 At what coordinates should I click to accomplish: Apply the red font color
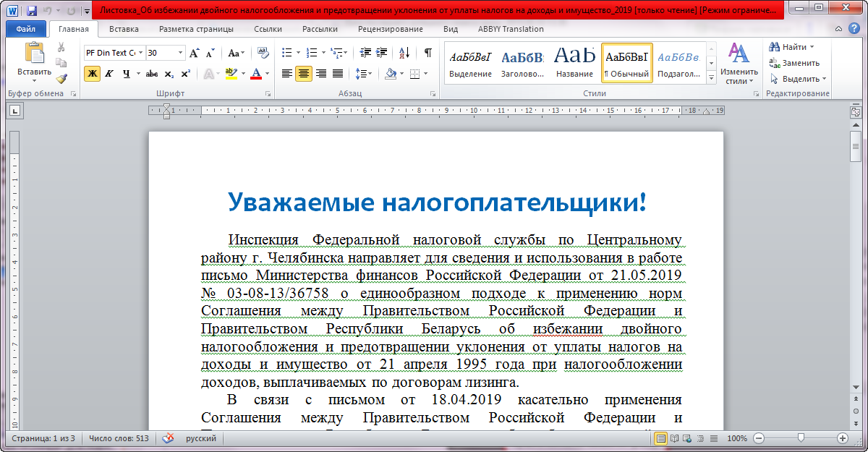[255, 74]
